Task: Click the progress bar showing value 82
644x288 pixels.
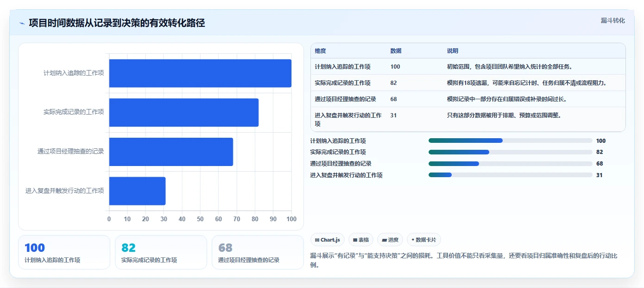Action: [511, 152]
